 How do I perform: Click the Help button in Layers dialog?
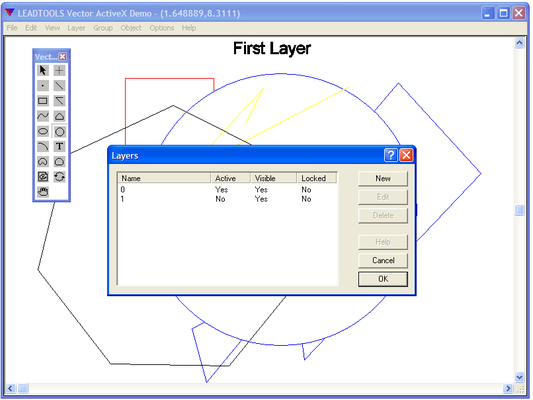click(383, 242)
